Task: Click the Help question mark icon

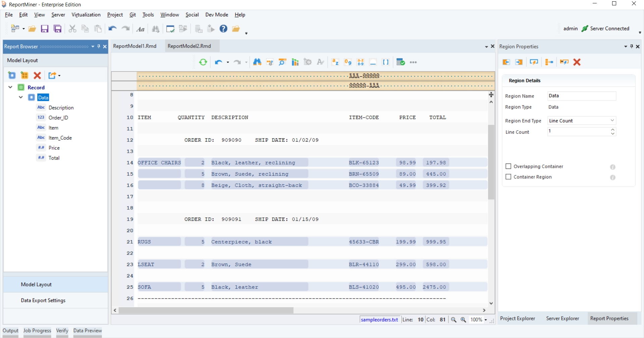Action: tap(223, 29)
